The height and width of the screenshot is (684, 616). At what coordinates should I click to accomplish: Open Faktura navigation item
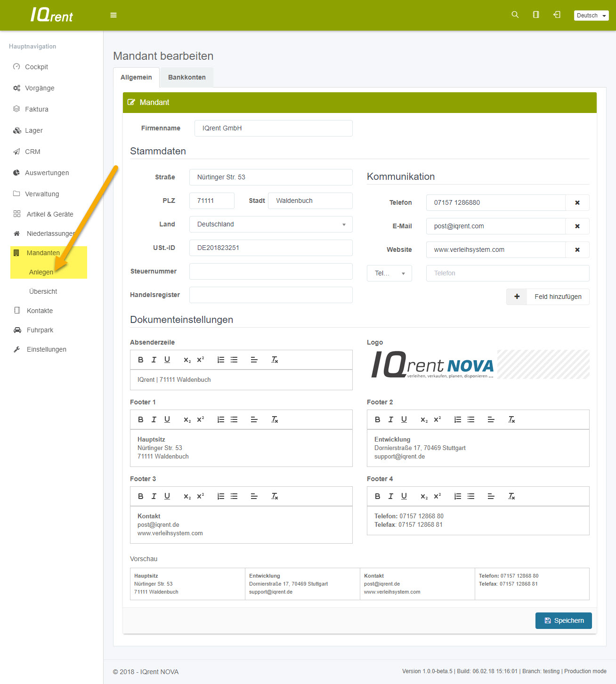coord(37,109)
